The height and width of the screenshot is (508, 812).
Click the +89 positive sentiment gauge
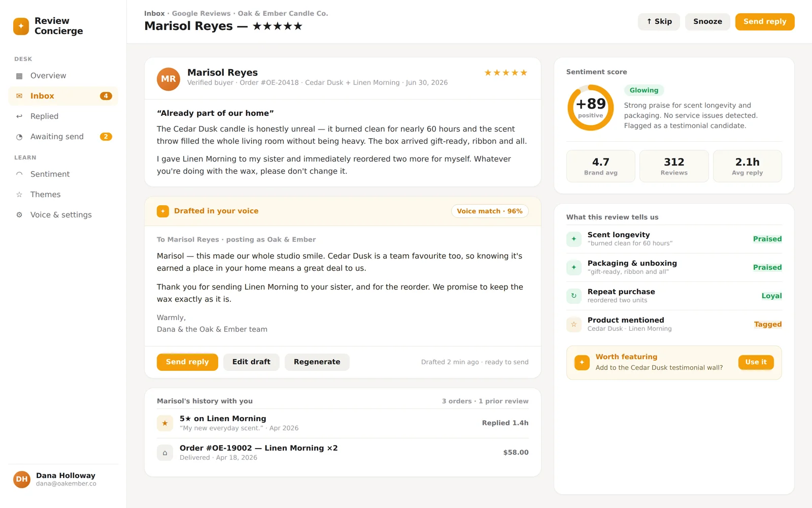click(591, 108)
